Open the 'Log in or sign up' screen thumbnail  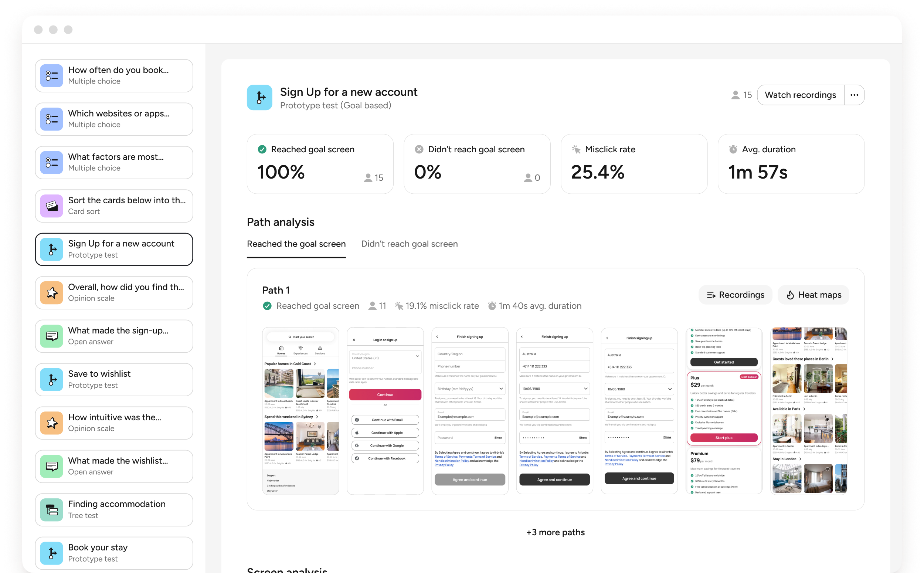point(385,411)
